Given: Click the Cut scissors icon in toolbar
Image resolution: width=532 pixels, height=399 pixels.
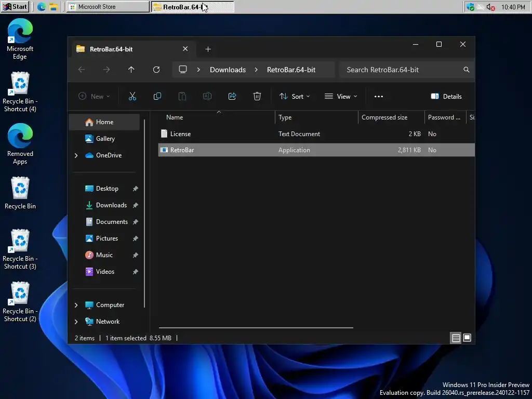Looking at the screenshot, I should pyautogui.click(x=132, y=96).
